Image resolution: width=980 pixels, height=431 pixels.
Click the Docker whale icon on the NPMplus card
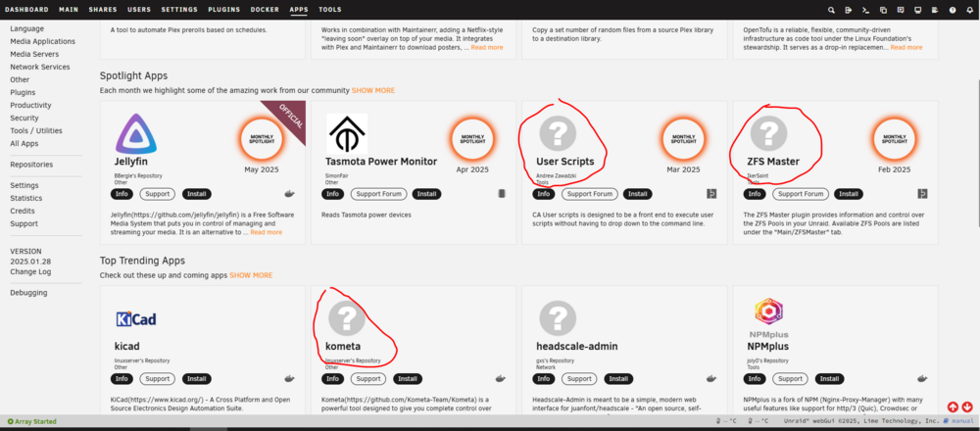922,378
